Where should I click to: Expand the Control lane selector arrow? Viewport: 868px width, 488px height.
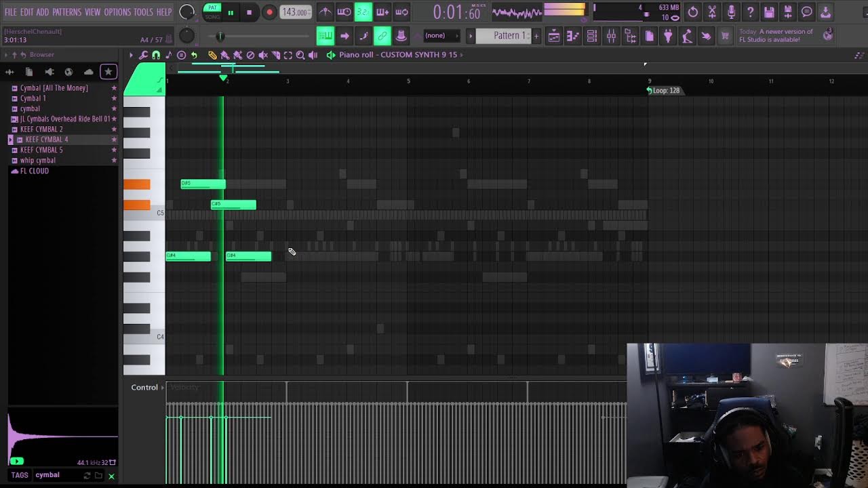162,388
